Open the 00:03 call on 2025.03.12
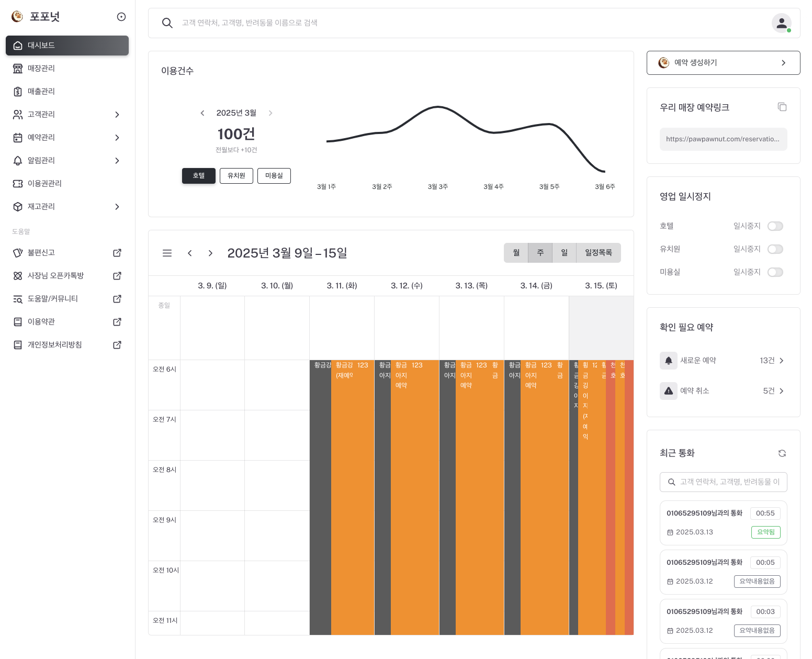812x659 pixels. pyautogui.click(x=724, y=621)
